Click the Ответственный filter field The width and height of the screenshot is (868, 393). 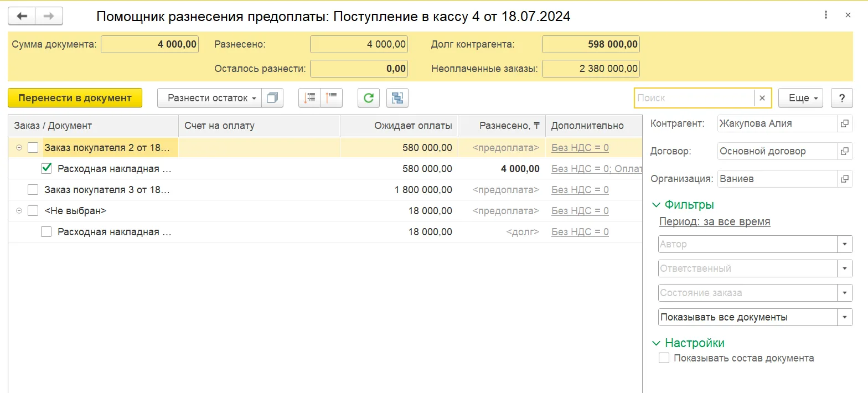[748, 268]
